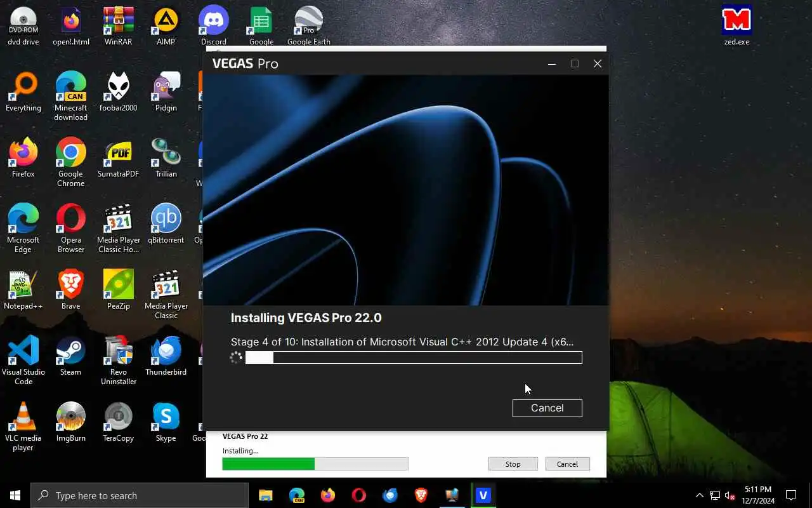
Task: Launch foobar2000 from the desktop
Action: (119, 92)
